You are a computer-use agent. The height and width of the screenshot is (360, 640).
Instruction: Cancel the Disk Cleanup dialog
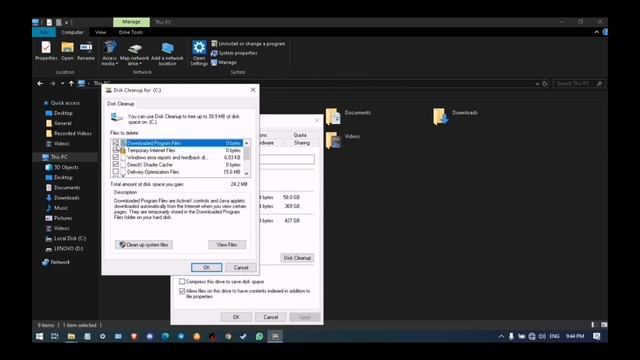pos(241,267)
